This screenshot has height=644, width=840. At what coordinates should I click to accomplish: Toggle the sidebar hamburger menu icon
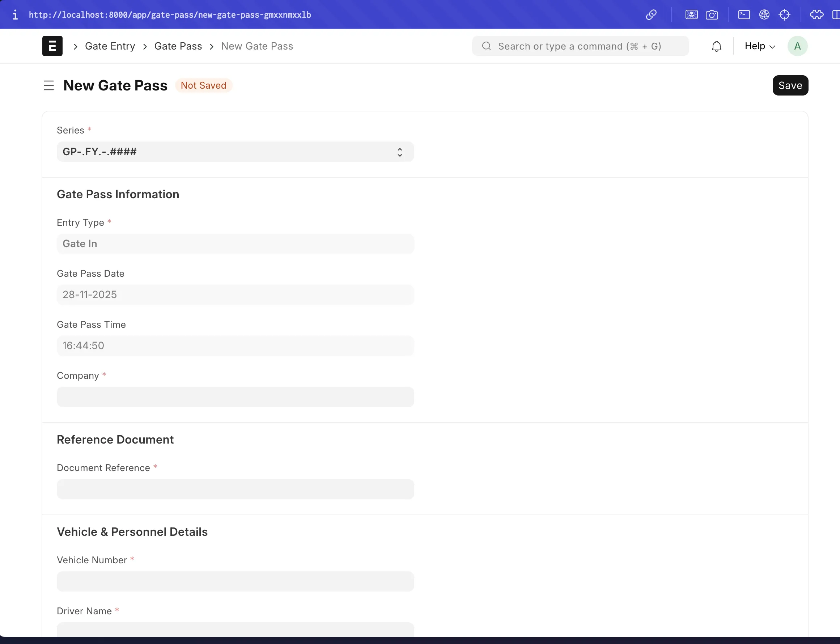pos(49,85)
